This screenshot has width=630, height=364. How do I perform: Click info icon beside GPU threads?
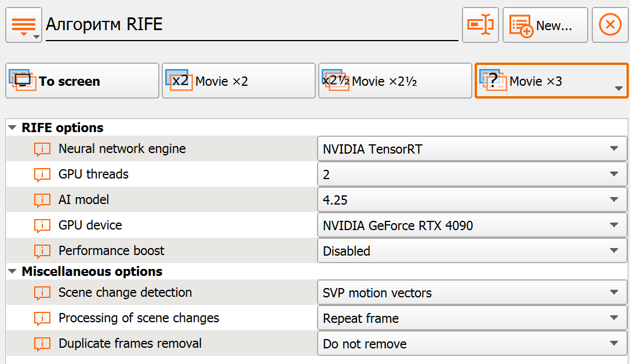[42, 174]
